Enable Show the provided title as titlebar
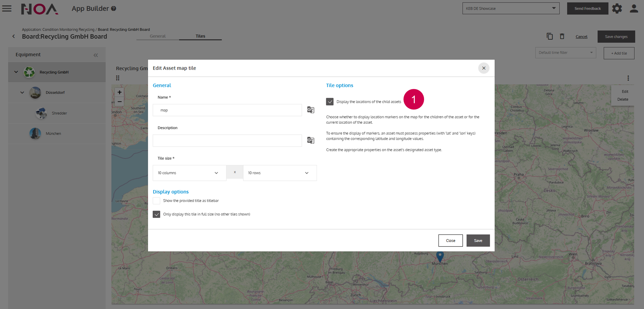Viewport: 644px width, 309px height. (x=156, y=201)
